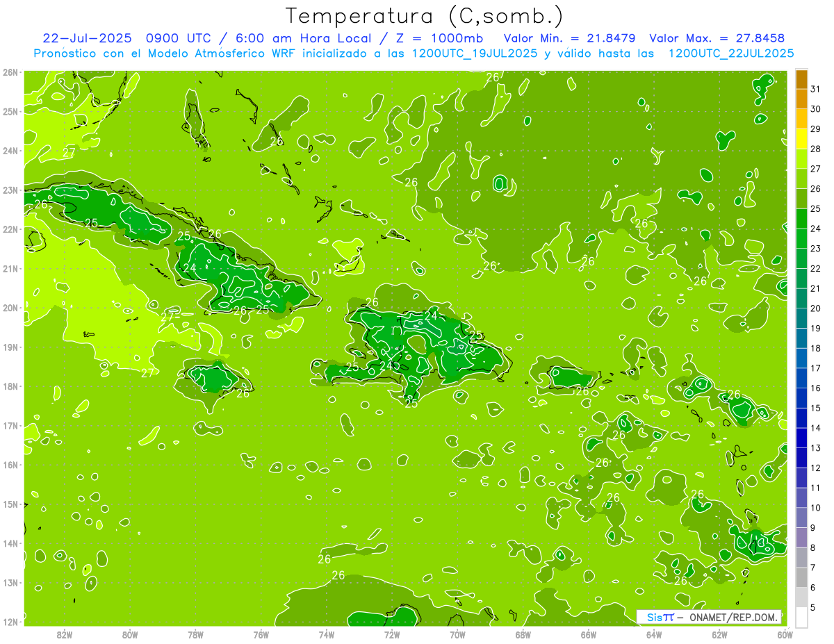Select the color scale value 23
The width and height of the screenshot is (834, 644).
[815, 248]
